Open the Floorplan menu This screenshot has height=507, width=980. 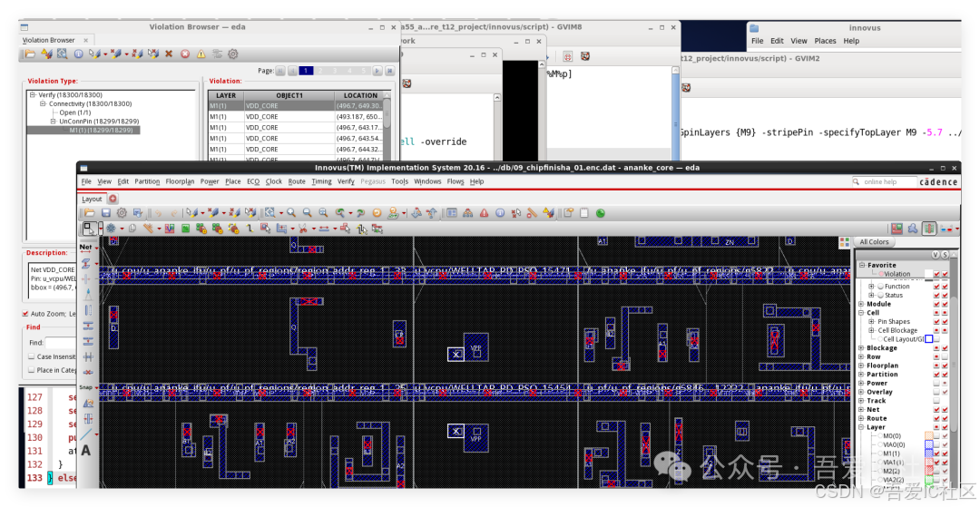click(x=180, y=181)
